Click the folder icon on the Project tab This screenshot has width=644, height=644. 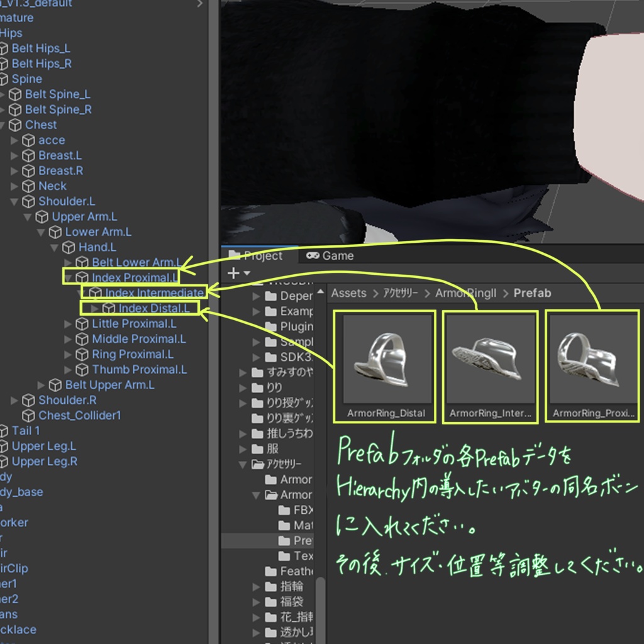[x=236, y=255]
